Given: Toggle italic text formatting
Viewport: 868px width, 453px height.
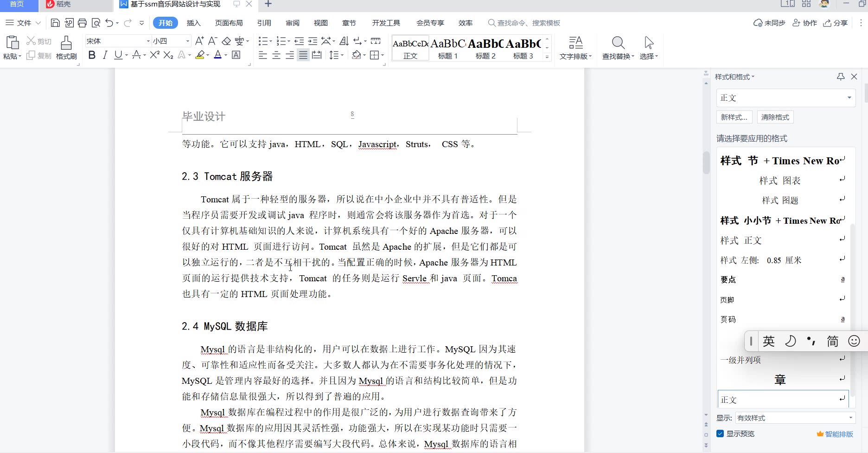Looking at the screenshot, I should pyautogui.click(x=105, y=55).
